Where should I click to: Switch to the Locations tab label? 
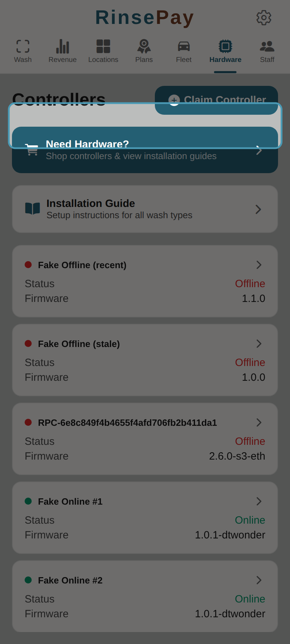coord(103,60)
